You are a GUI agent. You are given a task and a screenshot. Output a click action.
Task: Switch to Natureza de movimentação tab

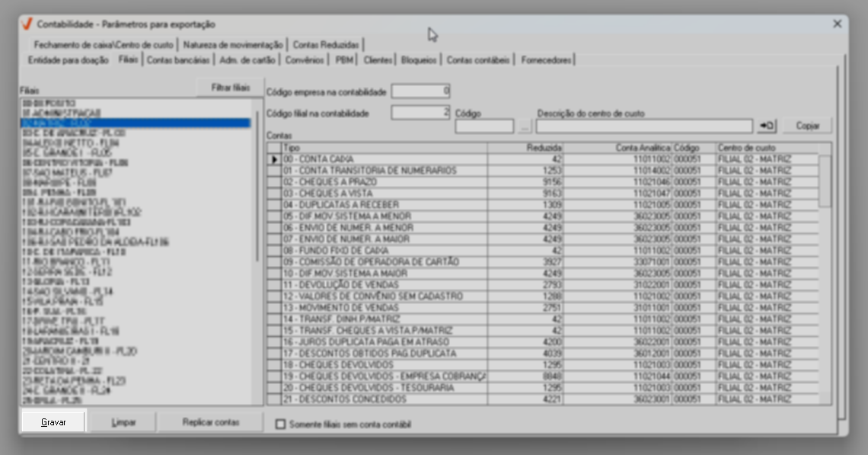(233, 45)
